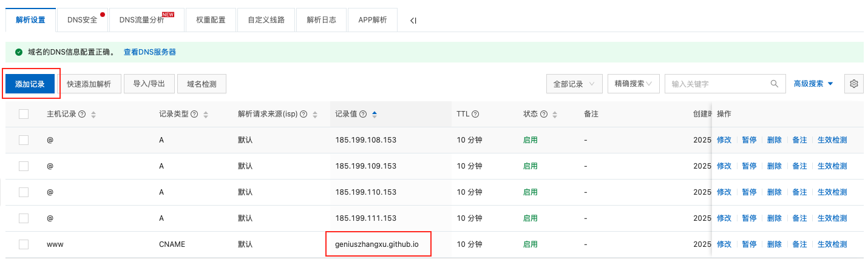
Task: Click 删除 for 185.199.108.153 record
Action: pos(775,140)
